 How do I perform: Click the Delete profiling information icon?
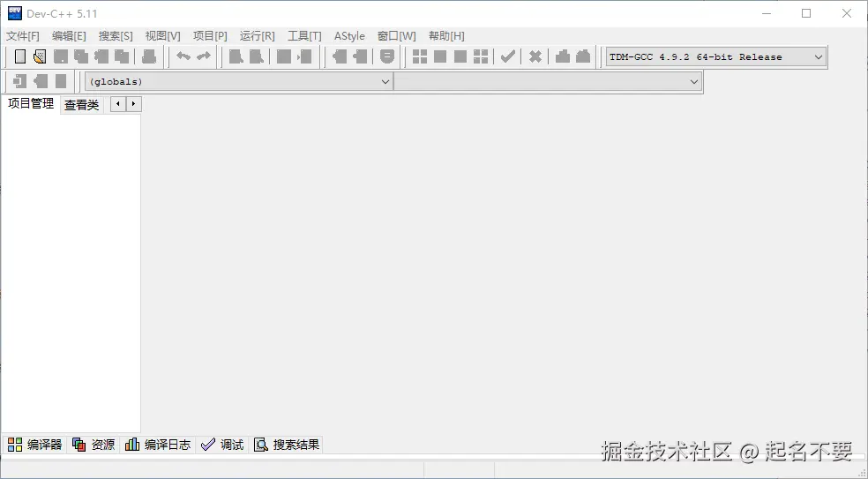[583, 56]
